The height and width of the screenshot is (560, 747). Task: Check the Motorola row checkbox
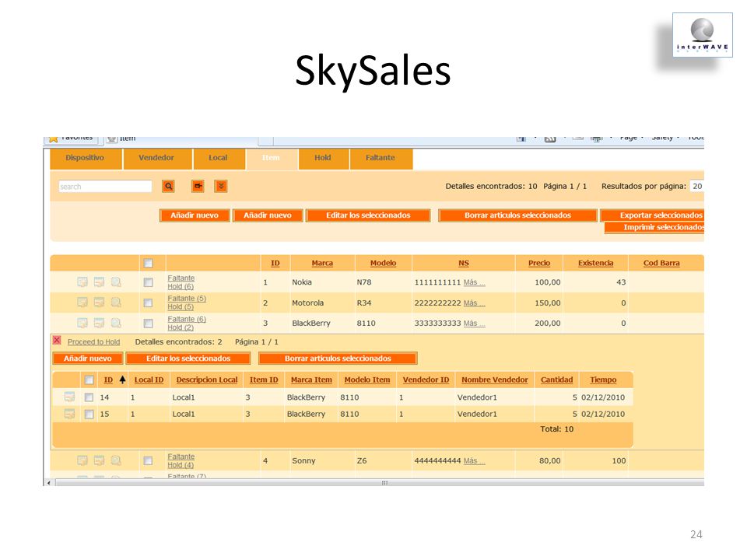tap(148, 303)
